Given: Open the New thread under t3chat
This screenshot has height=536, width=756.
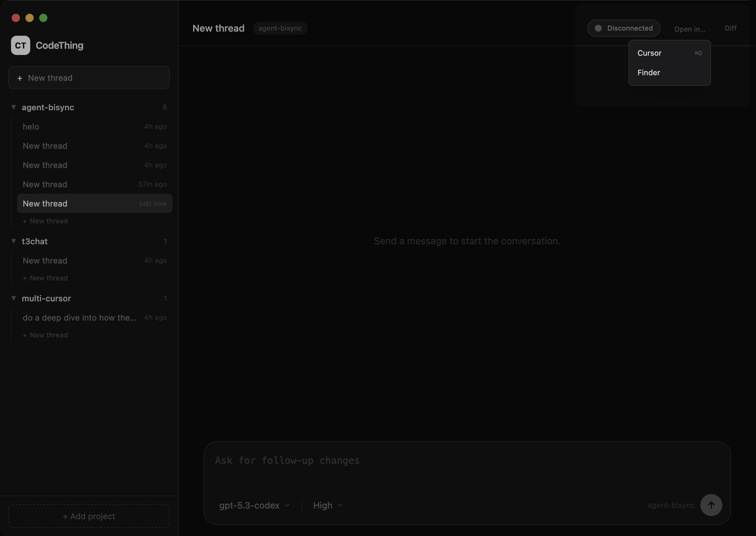Looking at the screenshot, I should 95,260.
